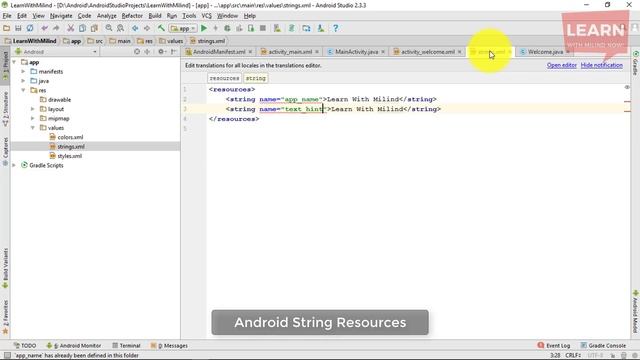640x360 pixels.
Task: Collapse the values folder
Action: (x=33, y=128)
